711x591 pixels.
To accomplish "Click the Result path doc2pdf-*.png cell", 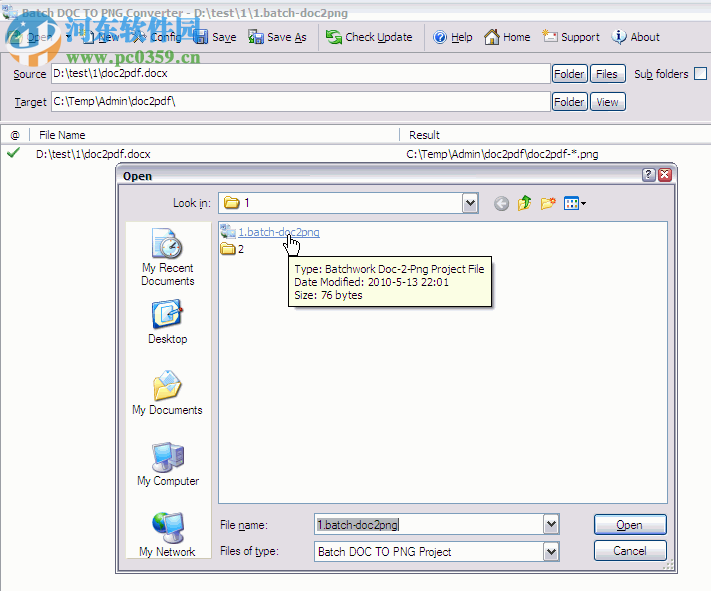I will point(502,154).
